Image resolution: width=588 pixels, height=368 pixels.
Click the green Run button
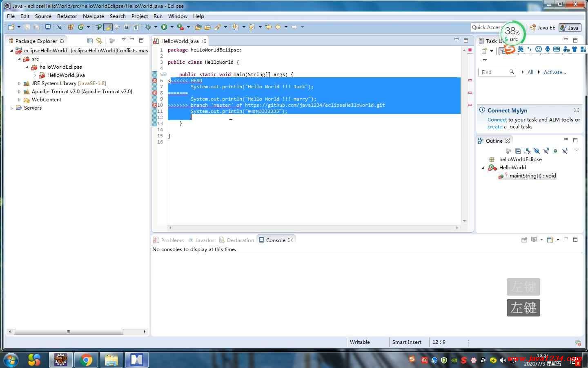point(164,27)
